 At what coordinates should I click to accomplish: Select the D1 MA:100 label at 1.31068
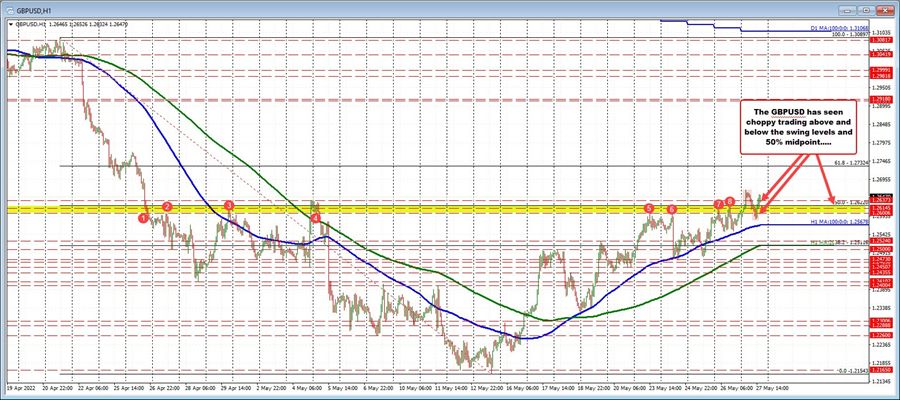point(839,28)
